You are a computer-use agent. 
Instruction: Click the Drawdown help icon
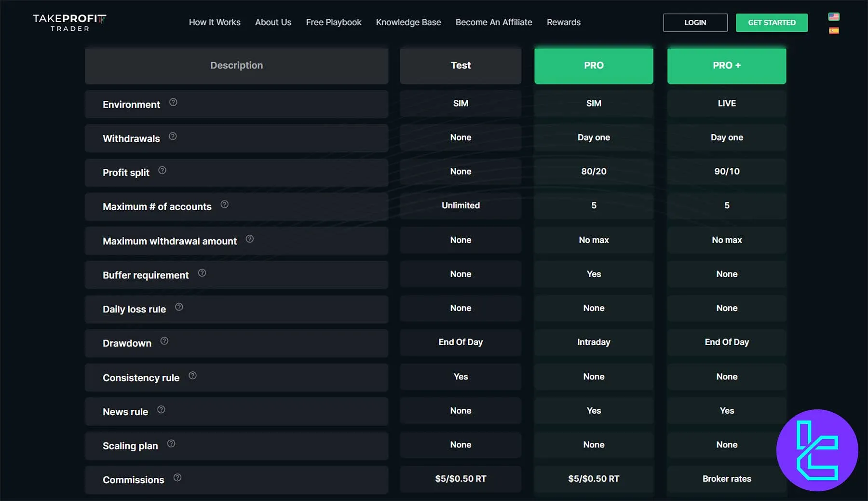164,341
